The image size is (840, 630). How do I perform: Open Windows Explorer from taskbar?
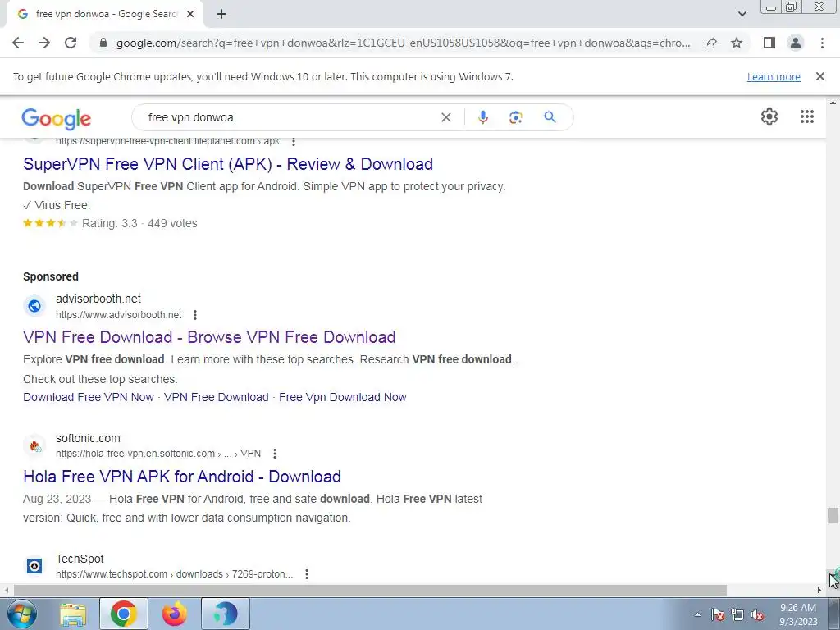73,614
